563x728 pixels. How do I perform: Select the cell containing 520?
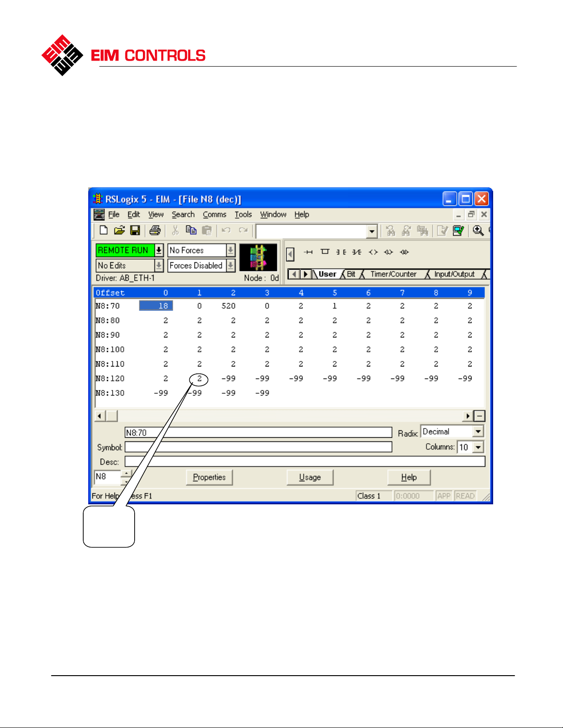click(228, 306)
